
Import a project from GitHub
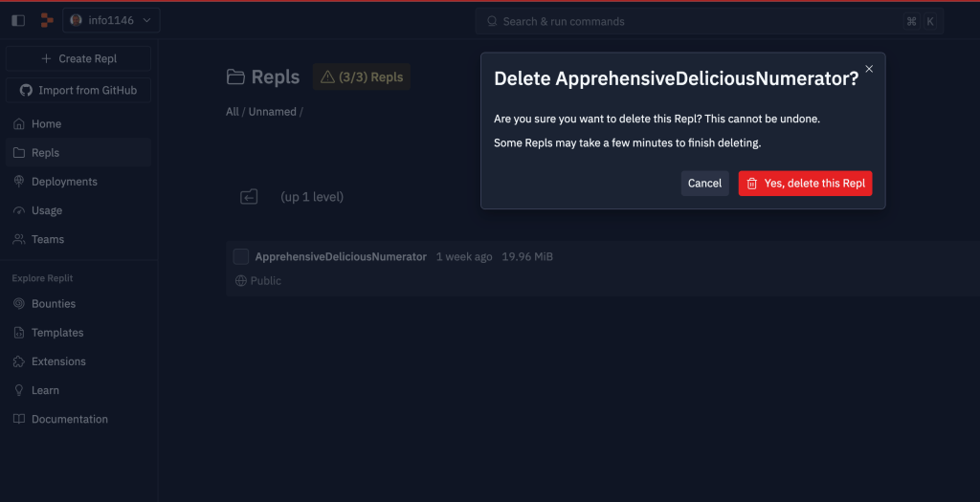coord(78,91)
